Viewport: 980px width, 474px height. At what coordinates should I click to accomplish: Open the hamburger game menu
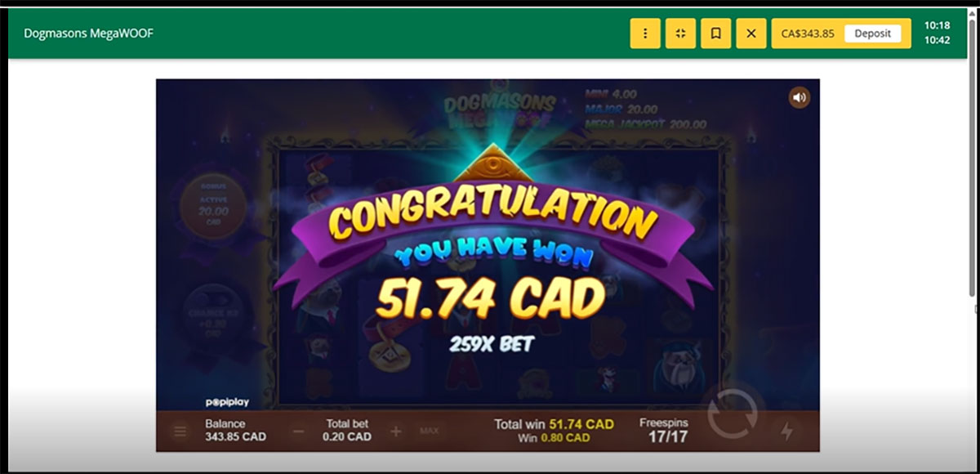click(180, 431)
